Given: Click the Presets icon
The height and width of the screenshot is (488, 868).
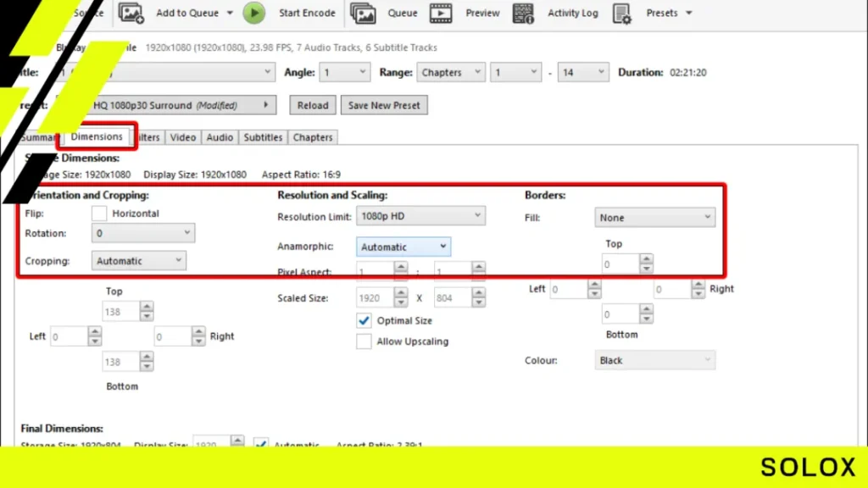Looking at the screenshot, I should (621, 14).
